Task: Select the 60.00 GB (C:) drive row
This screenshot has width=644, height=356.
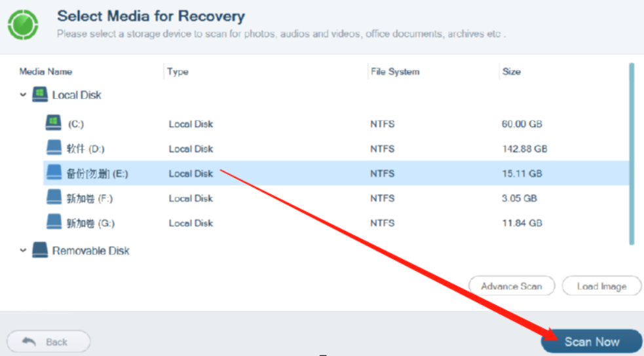Action: (x=328, y=124)
